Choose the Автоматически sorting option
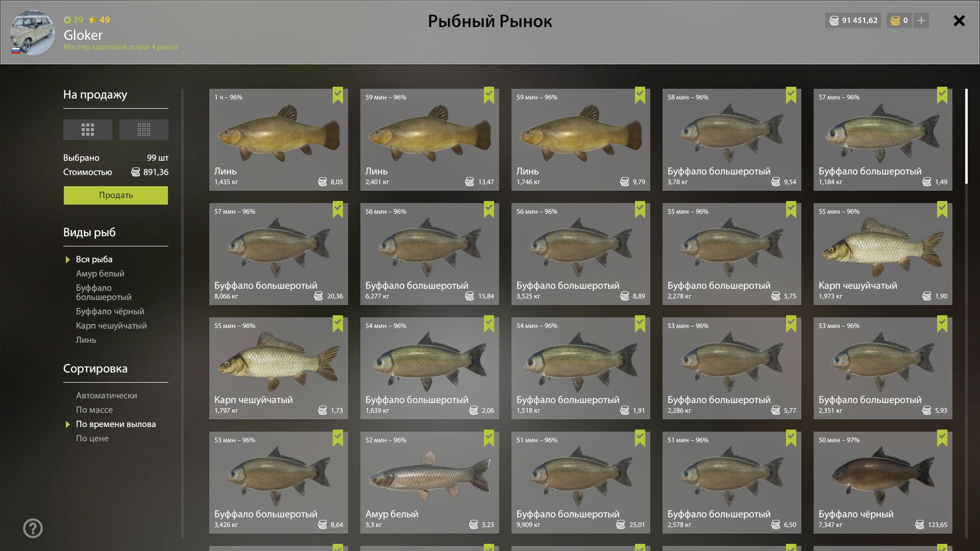 107,395
